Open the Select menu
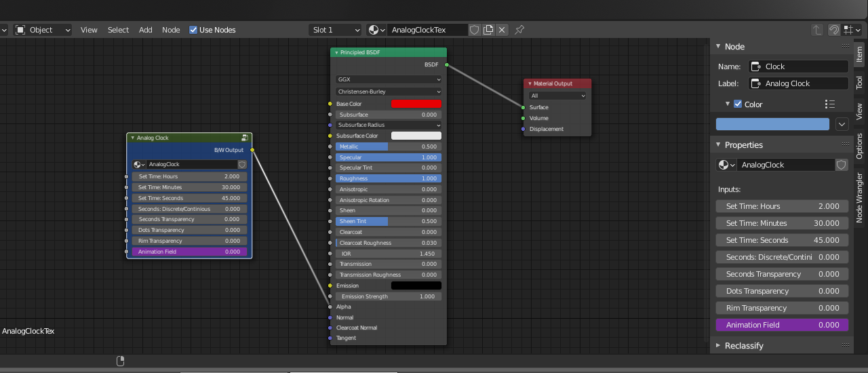 (x=118, y=30)
